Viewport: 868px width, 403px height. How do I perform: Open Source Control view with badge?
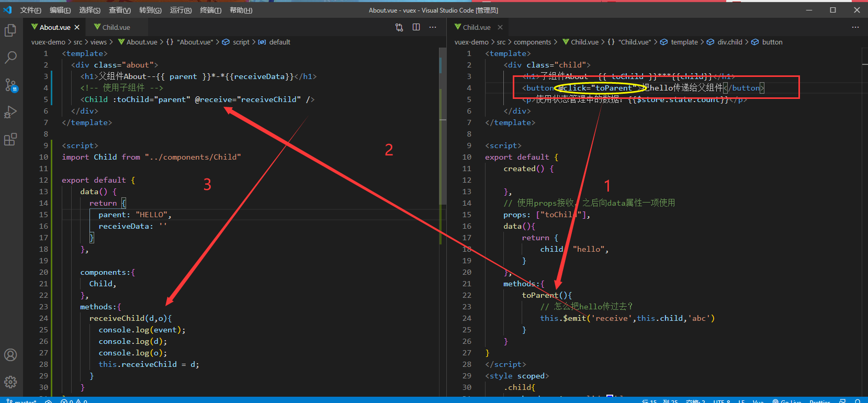pyautogui.click(x=10, y=85)
